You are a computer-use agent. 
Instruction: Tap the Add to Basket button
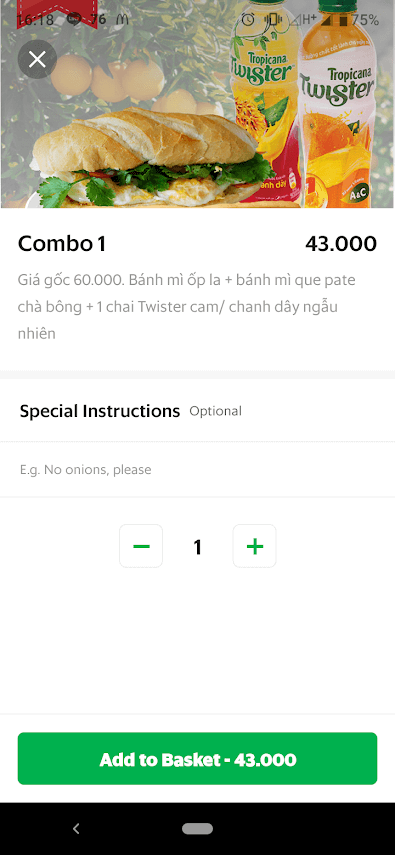198,758
